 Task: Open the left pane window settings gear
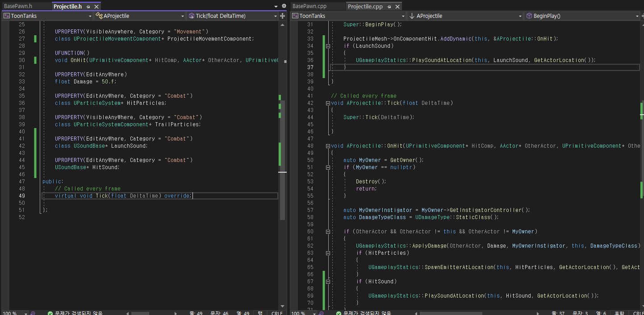[x=284, y=6]
